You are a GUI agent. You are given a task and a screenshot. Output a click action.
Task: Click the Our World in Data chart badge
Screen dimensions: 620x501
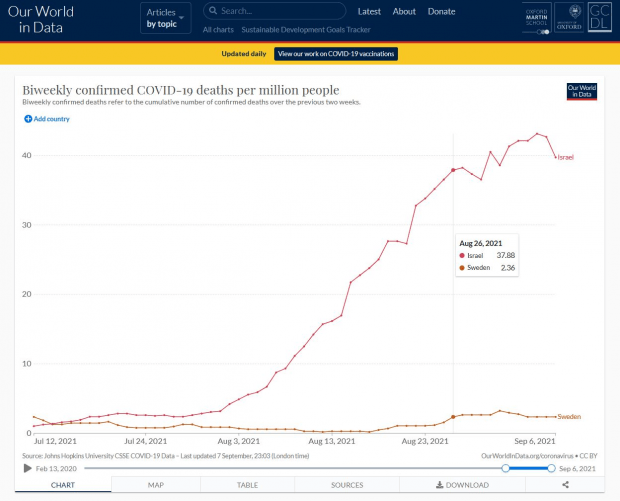(581, 91)
